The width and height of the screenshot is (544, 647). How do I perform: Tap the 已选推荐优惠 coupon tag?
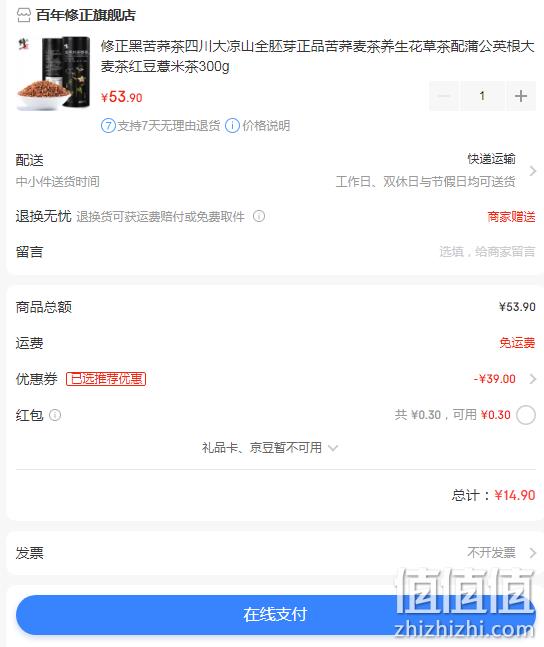pos(106,379)
